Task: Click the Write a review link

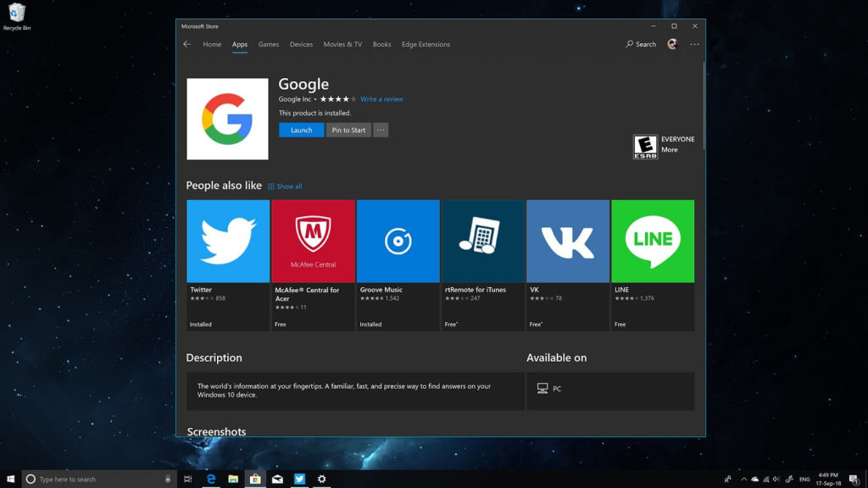Action: point(381,98)
